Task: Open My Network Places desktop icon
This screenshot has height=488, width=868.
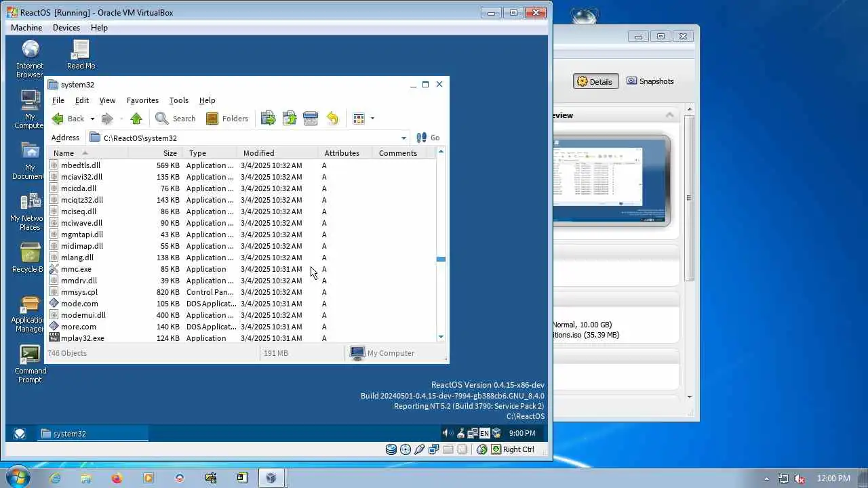Action: 30,211
